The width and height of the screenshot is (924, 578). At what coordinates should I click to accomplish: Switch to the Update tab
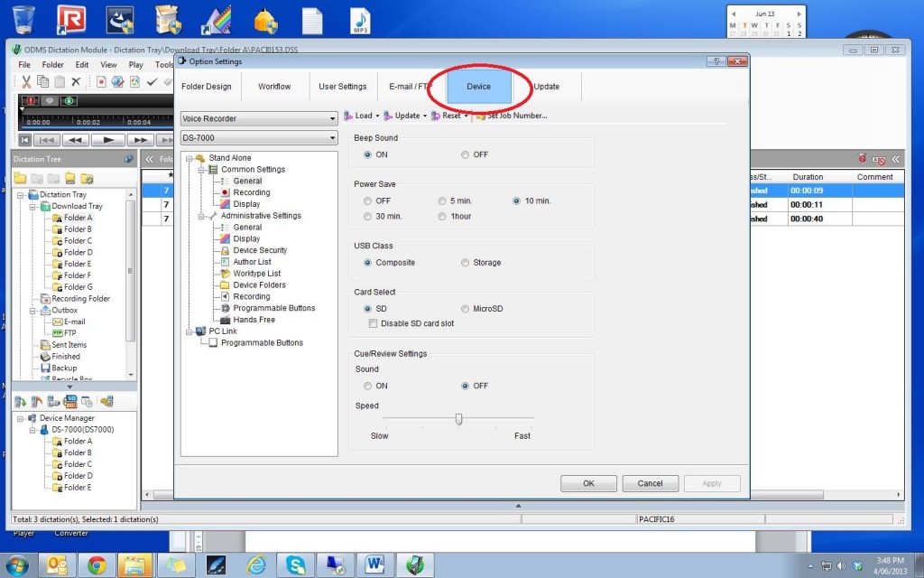pos(546,86)
